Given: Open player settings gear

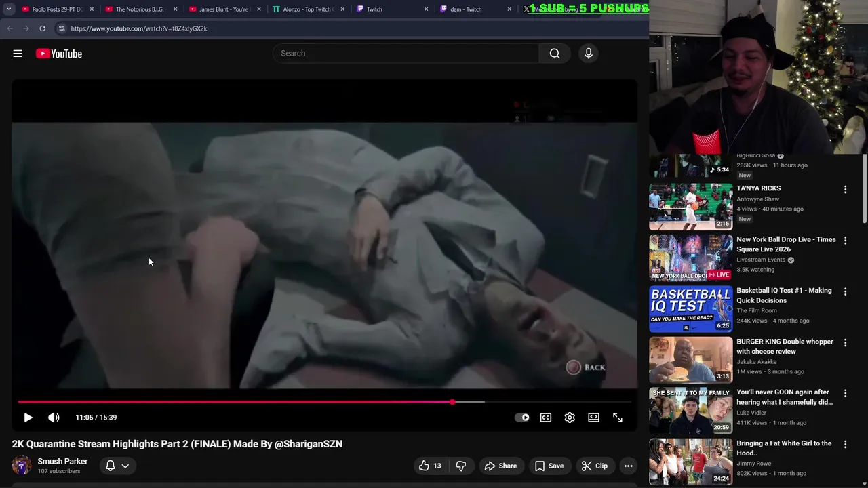Looking at the screenshot, I should click(x=570, y=418).
